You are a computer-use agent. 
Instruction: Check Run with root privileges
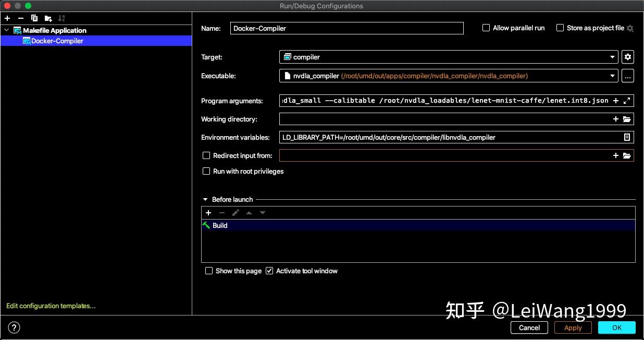point(206,171)
